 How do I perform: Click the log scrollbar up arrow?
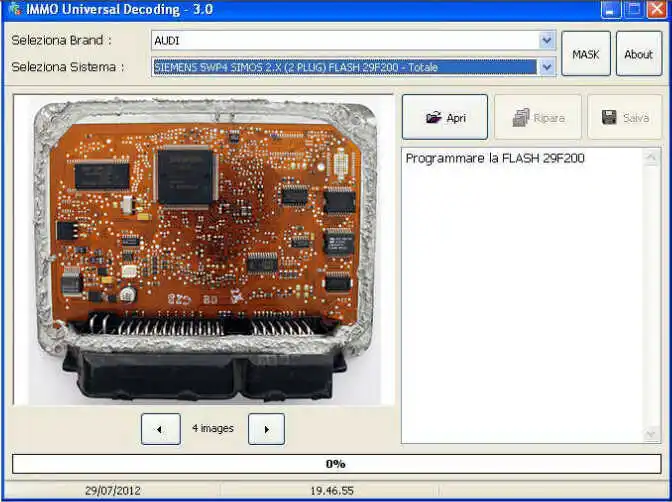pos(651,157)
